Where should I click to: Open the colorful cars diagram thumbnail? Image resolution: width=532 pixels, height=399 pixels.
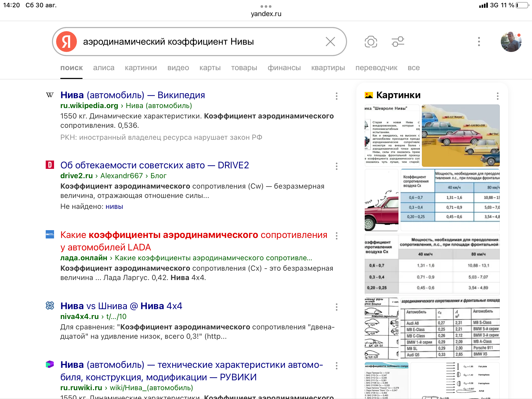point(461,135)
